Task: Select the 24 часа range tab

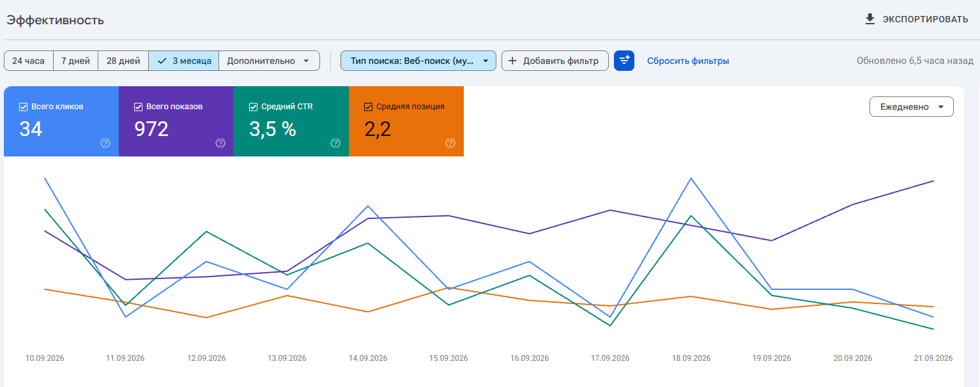Action: pos(29,61)
